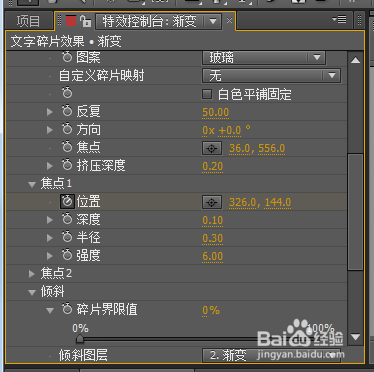
Task: Expand the 挤压深度 property
Action: [50, 166]
